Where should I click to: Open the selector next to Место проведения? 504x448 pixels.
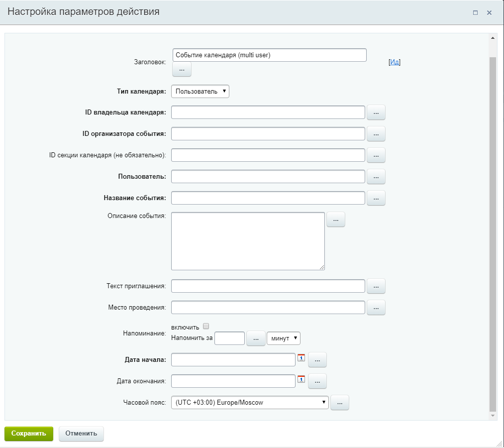(x=376, y=307)
